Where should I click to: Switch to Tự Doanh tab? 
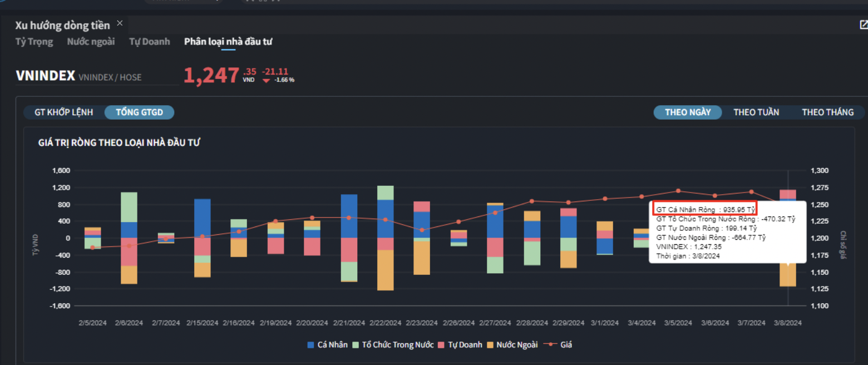coord(149,42)
